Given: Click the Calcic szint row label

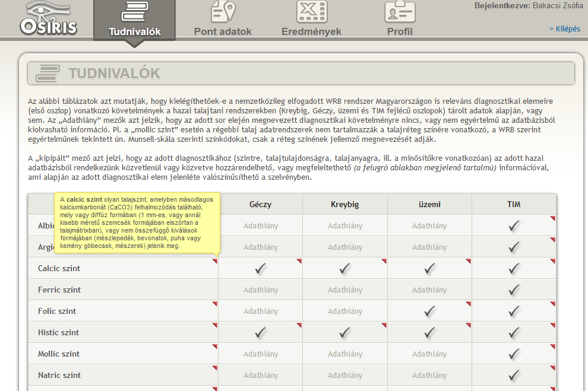Looking at the screenshot, I should (59, 269).
